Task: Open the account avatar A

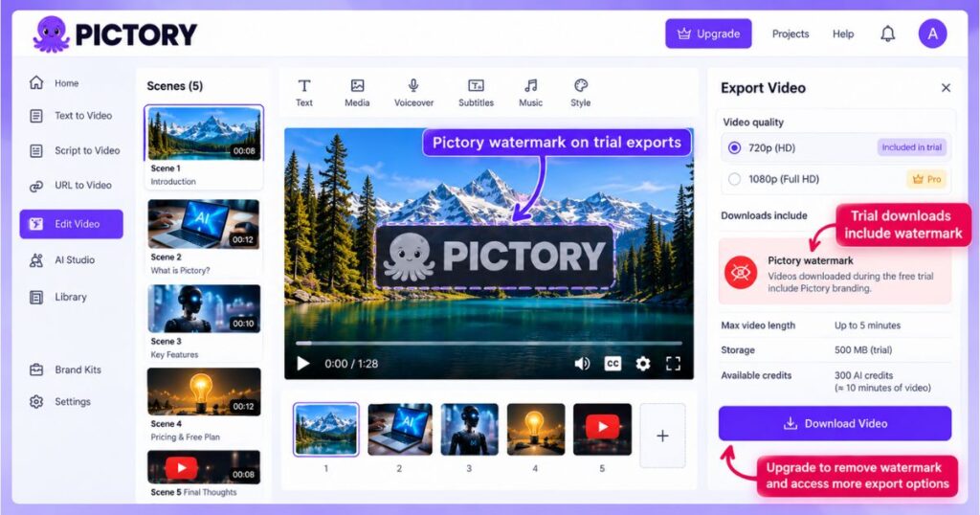Action: tap(932, 34)
